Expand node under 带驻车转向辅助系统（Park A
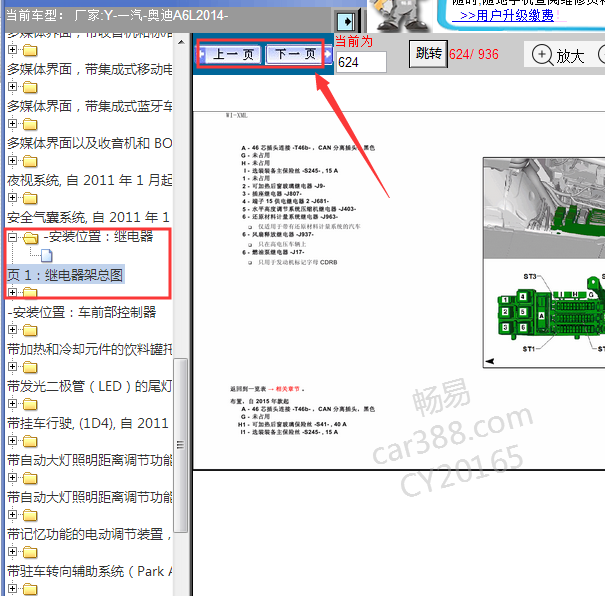The image size is (605, 596). point(12,589)
